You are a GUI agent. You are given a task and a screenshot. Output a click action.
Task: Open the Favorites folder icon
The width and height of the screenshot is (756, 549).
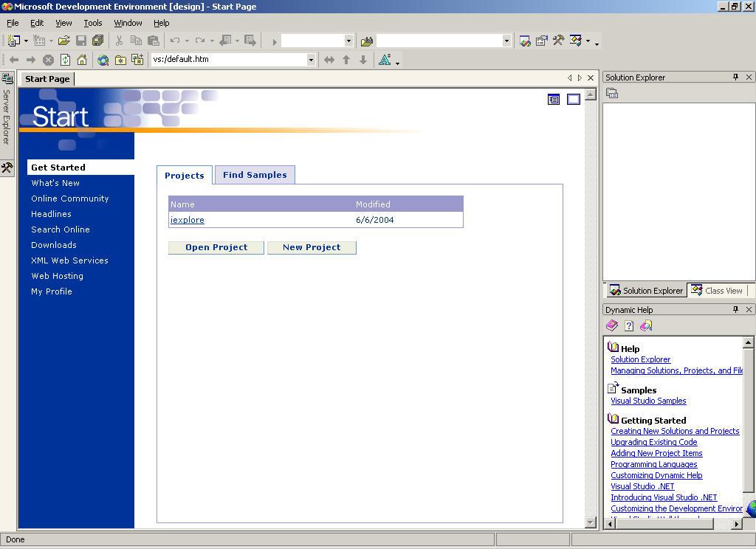(x=120, y=60)
